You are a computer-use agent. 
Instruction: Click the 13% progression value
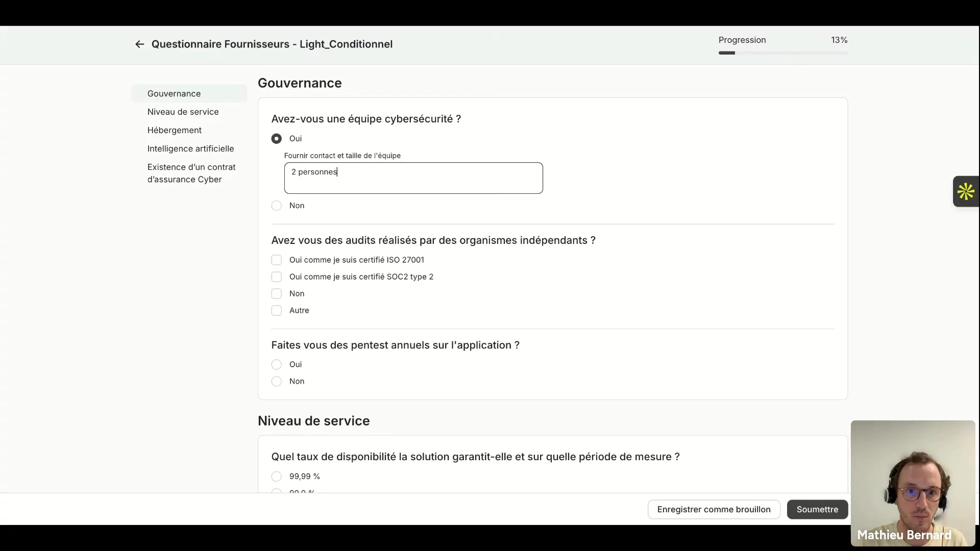pyautogui.click(x=839, y=40)
